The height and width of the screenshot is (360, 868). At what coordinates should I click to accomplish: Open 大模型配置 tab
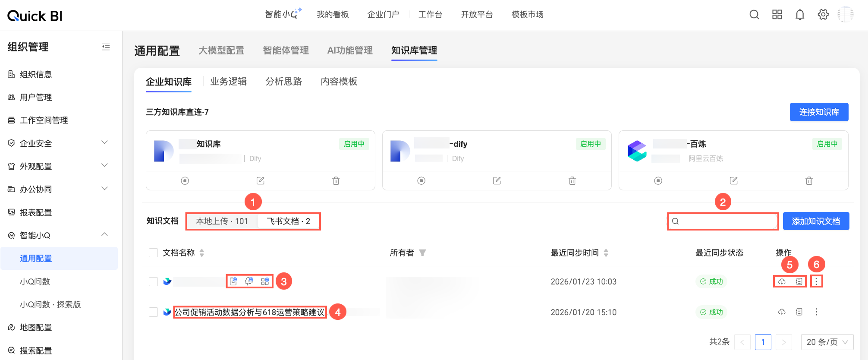click(221, 51)
